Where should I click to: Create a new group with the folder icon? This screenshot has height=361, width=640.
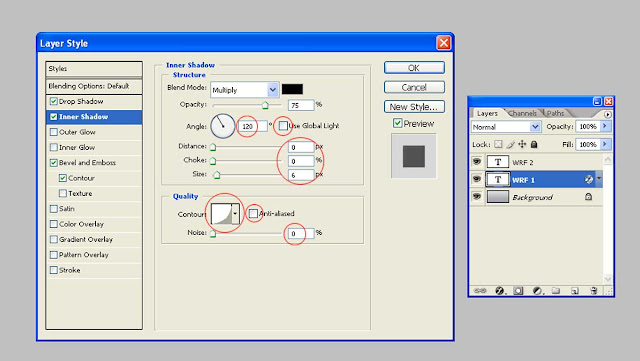coord(556,291)
